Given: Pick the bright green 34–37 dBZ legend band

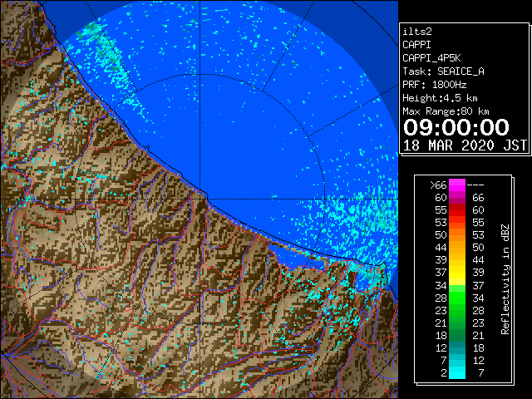Looking at the screenshot, I should pyautogui.click(x=457, y=288).
